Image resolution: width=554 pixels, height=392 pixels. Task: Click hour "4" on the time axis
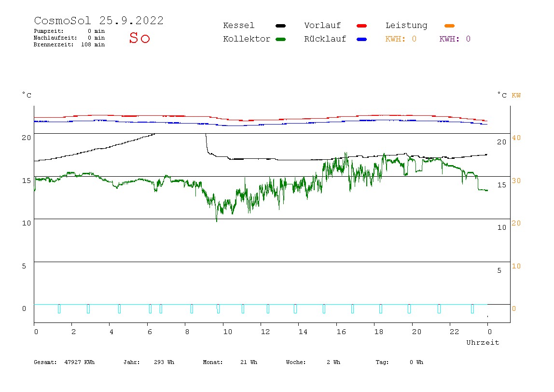point(111,332)
